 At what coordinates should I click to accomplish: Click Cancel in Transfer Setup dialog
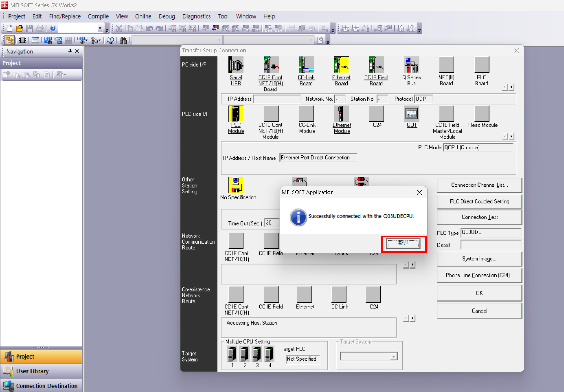[x=479, y=311]
